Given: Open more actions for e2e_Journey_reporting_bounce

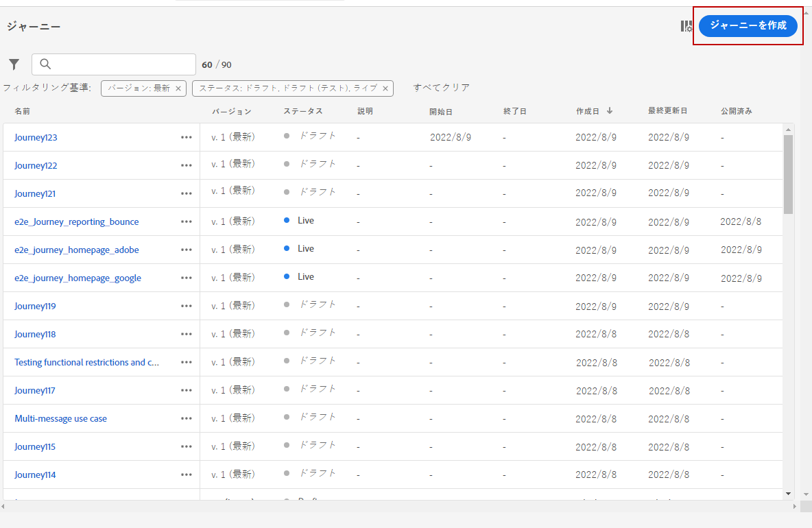Looking at the screenshot, I should click(187, 221).
